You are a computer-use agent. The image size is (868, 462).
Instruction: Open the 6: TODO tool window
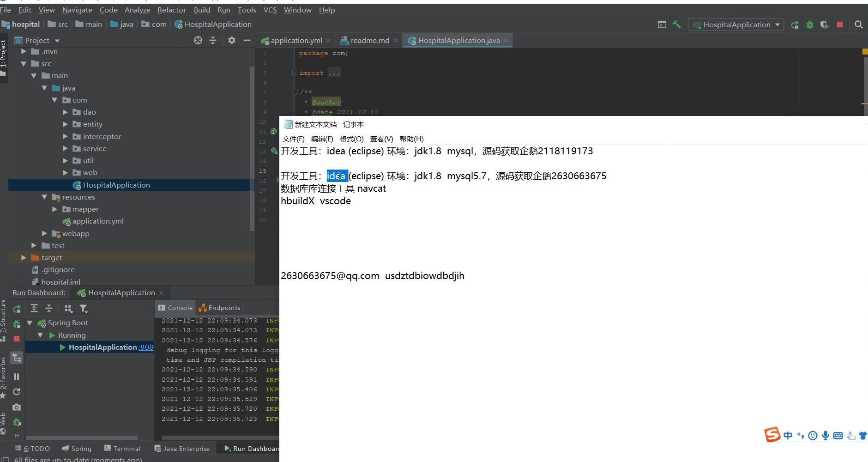pos(32,449)
